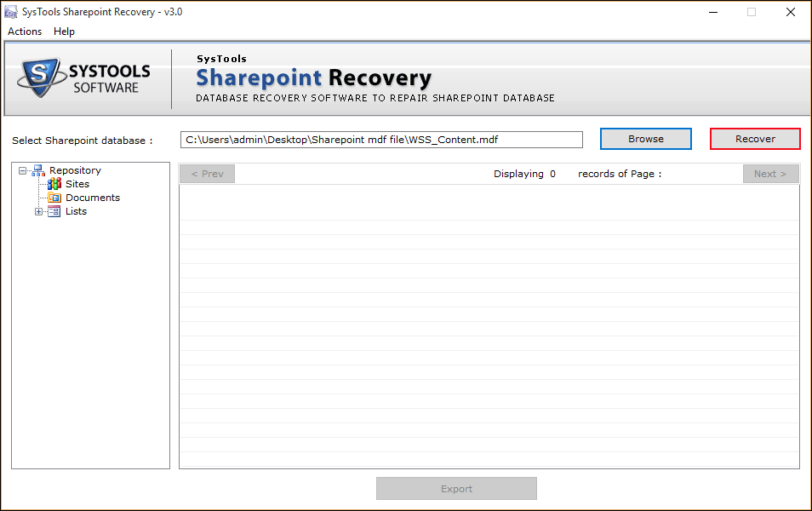Select the Lists tree item
This screenshot has width=812, height=511.
click(x=76, y=211)
